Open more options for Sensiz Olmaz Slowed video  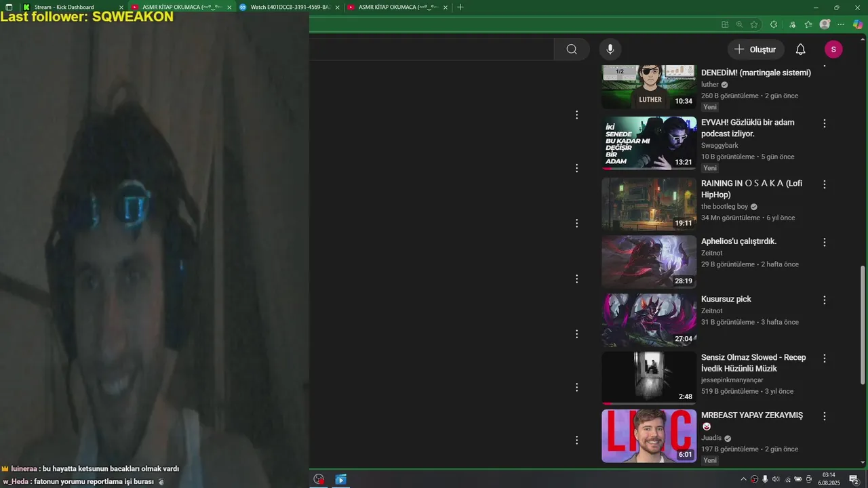(825, 359)
